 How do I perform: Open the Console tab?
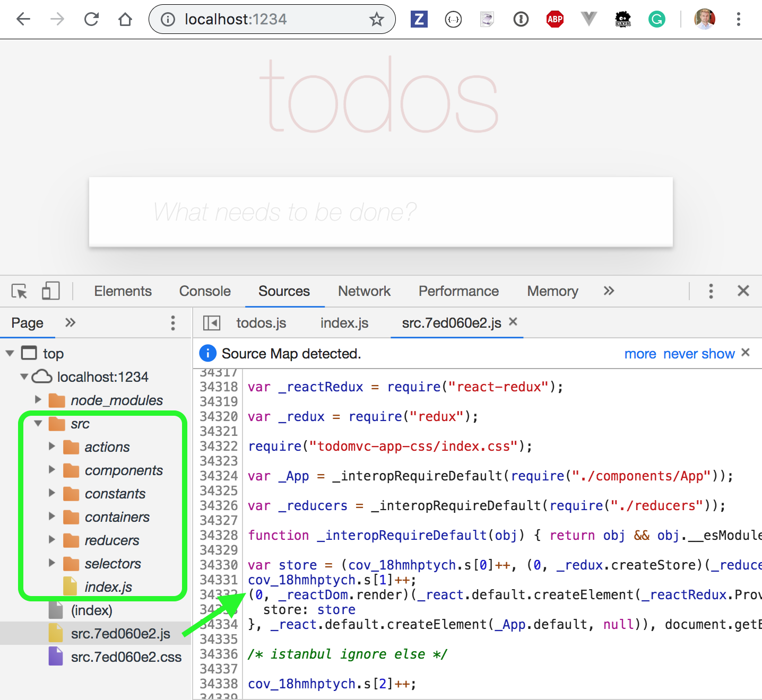205,291
